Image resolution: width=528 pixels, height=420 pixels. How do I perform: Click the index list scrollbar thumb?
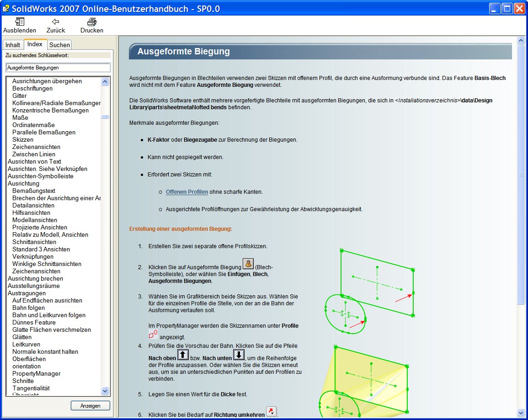(105, 117)
